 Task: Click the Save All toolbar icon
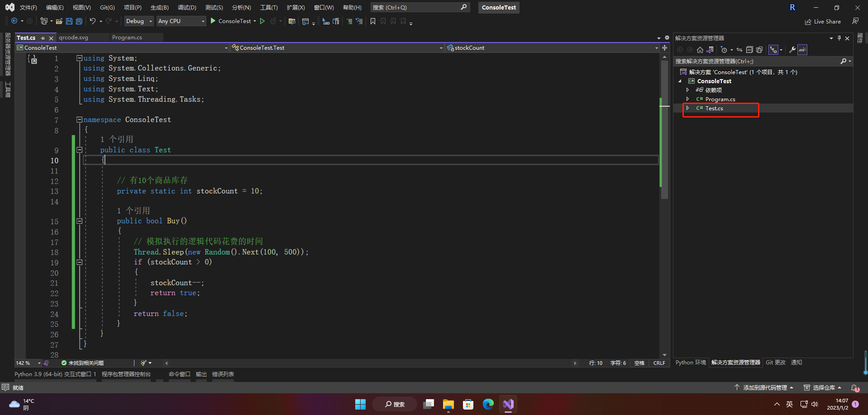79,21
